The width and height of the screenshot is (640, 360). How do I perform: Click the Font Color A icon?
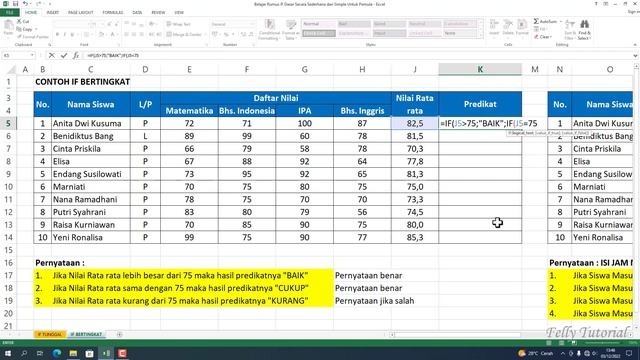[113, 35]
